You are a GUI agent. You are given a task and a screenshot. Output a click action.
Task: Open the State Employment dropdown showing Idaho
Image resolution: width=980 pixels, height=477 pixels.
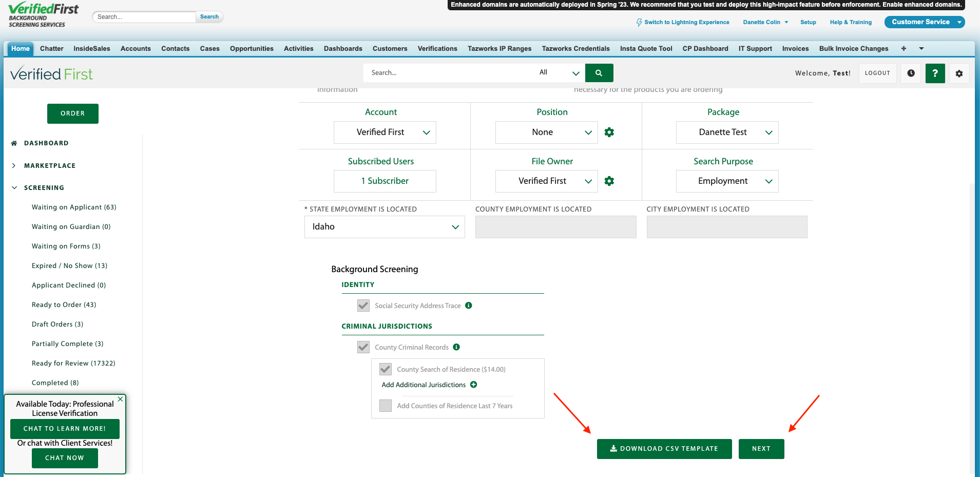(x=385, y=227)
